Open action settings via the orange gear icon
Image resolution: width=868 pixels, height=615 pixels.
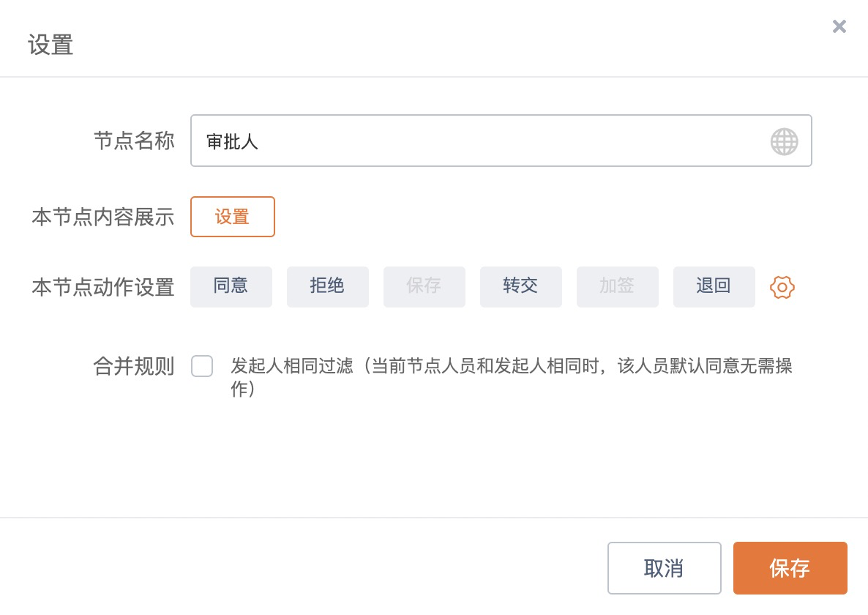[x=782, y=287]
